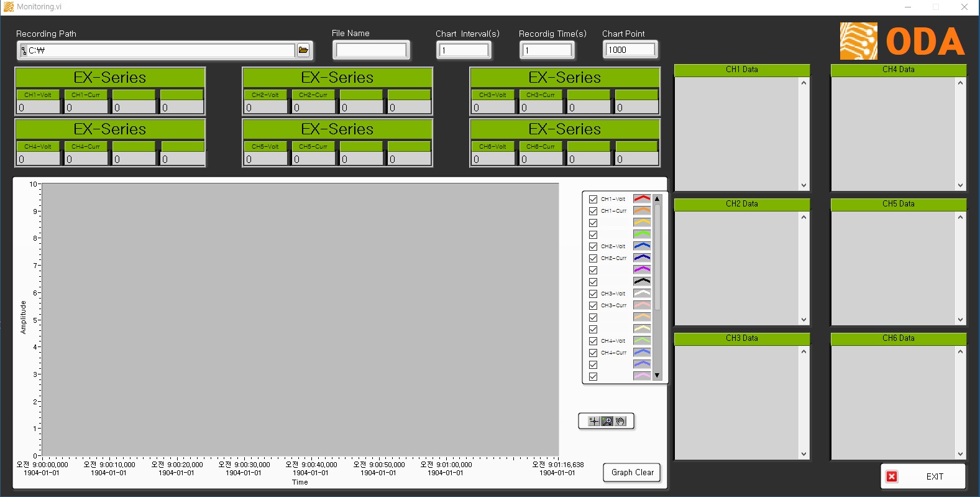Click the folder browse icon for Recording Path

pos(303,50)
